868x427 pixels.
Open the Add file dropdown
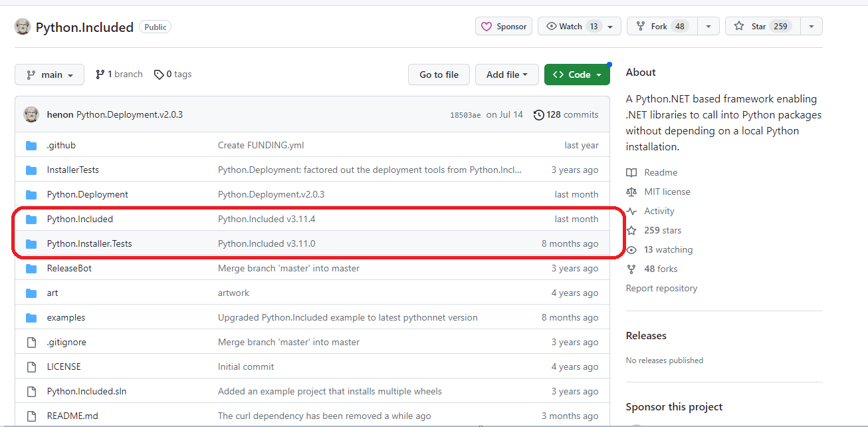506,74
